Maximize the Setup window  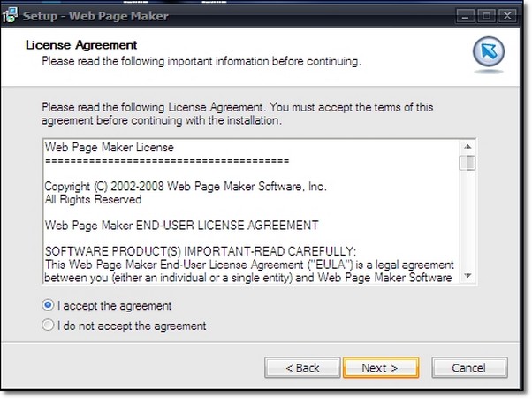click(487, 16)
